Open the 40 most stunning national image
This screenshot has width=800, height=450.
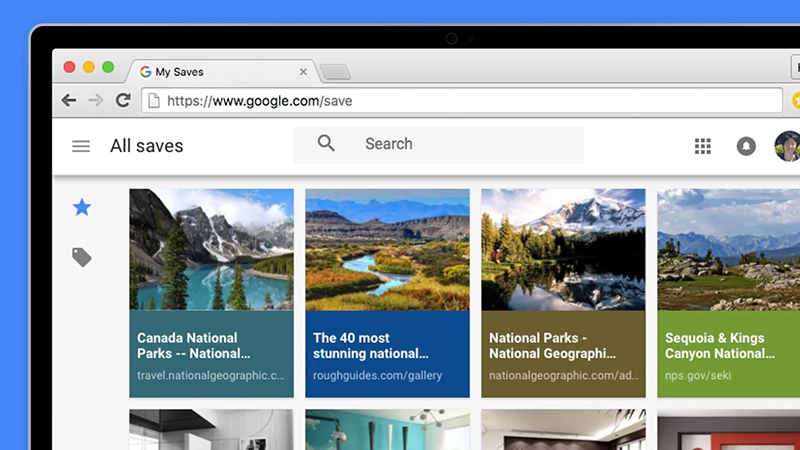coord(387,249)
